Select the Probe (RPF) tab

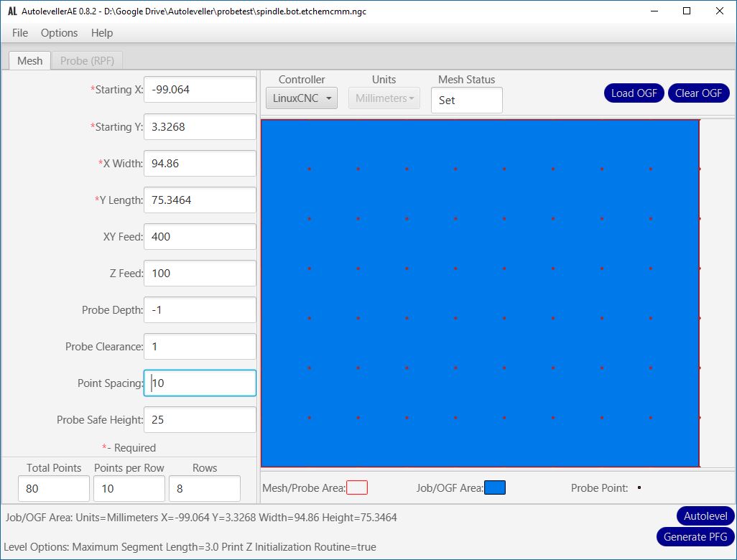point(91,61)
